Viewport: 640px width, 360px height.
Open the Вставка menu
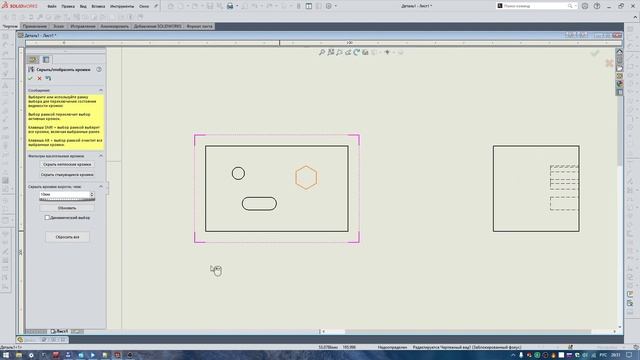pos(98,7)
